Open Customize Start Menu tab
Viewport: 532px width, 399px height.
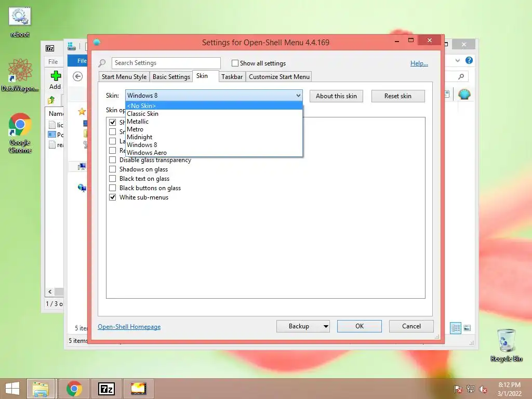(x=279, y=77)
